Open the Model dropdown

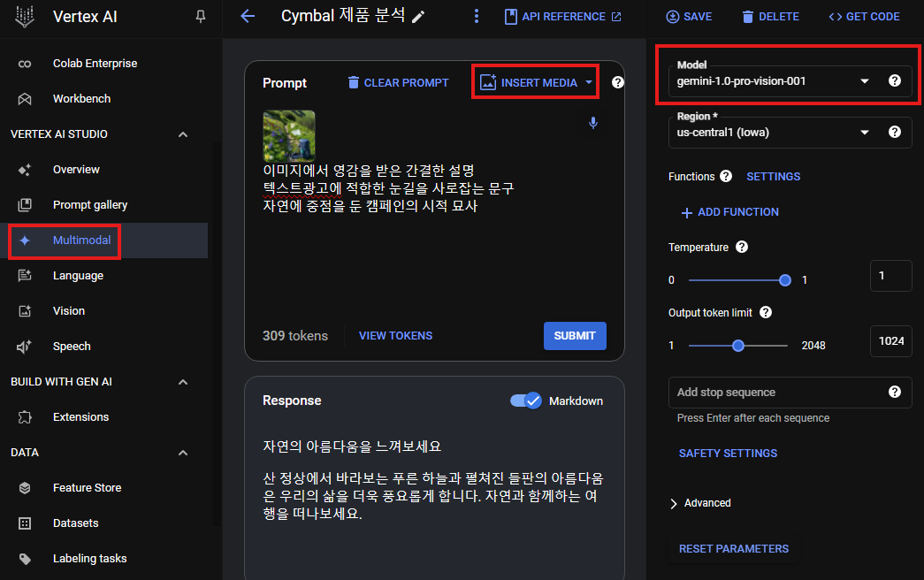[x=865, y=81]
